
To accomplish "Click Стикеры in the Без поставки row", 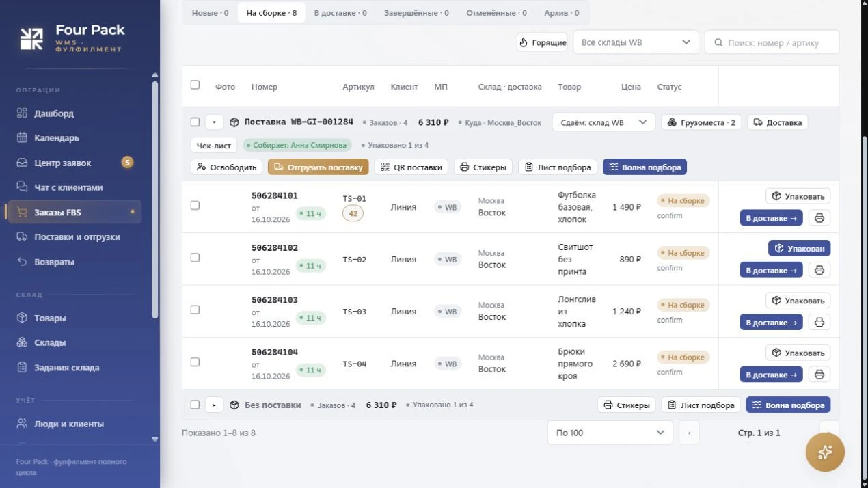I will click(626, 405).
